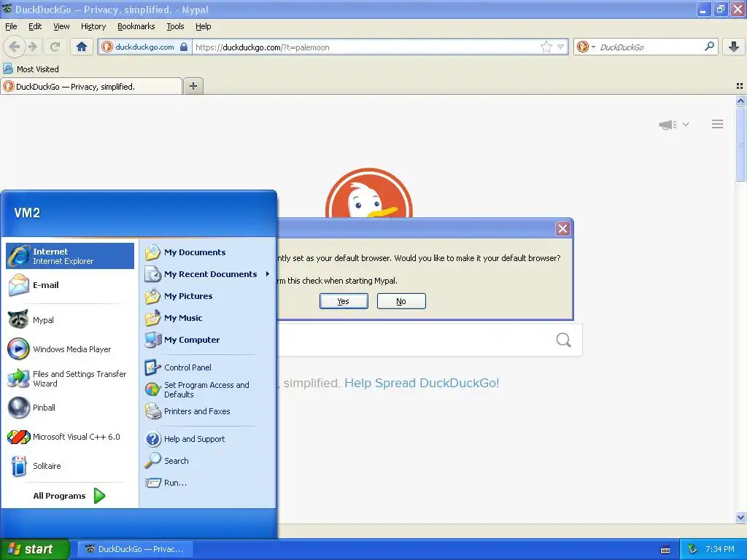Click the DuckDuckGo toolbar search field
The width and height of the screenshot is (747, 560).
coord(650,47)
